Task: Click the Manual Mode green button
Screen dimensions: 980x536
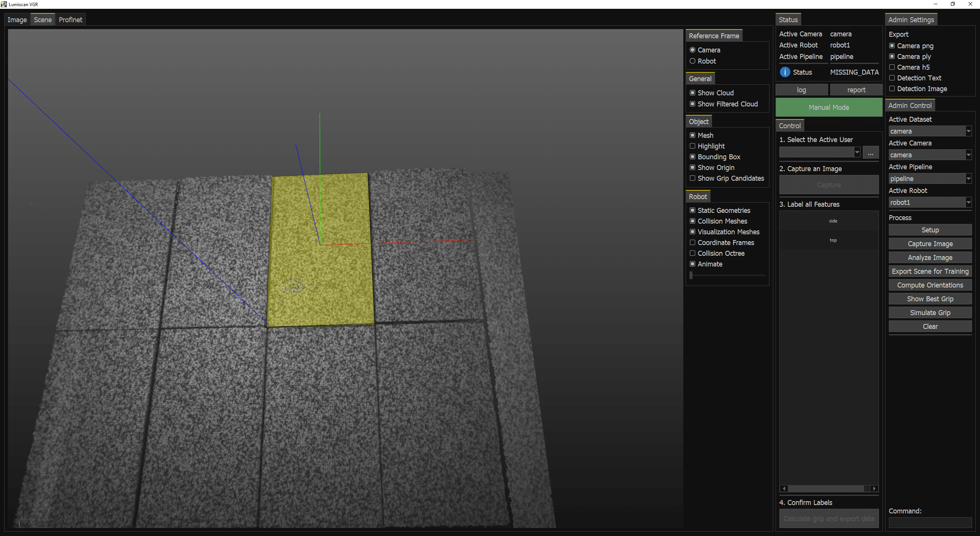Action: coord(829,108)
